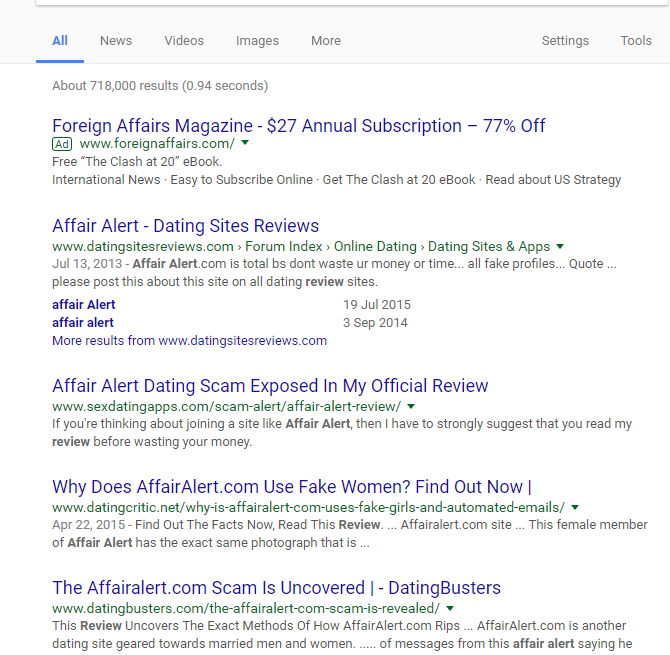The image size is (670, 655).
Task: Open the More search options menu
Action: click(x=326, y=41)
